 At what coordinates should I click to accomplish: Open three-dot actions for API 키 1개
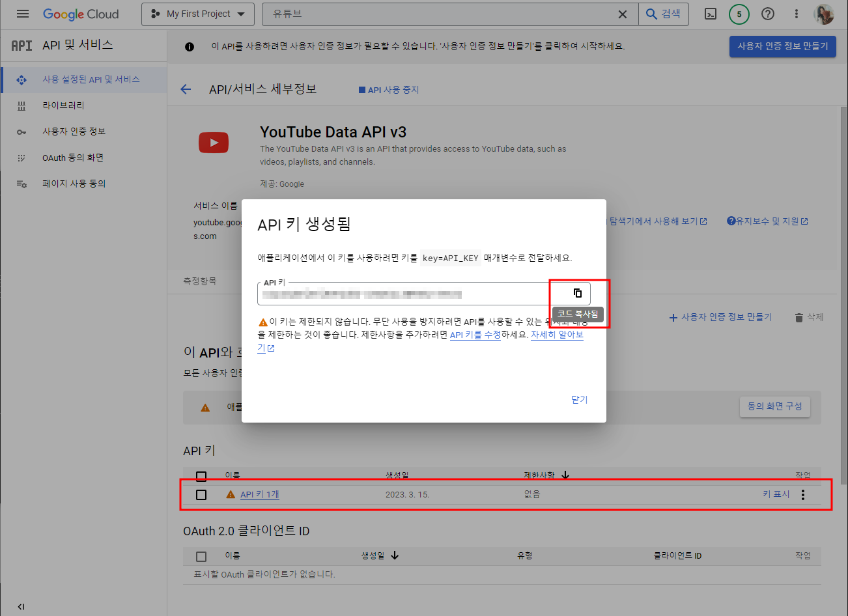(803, 495)
